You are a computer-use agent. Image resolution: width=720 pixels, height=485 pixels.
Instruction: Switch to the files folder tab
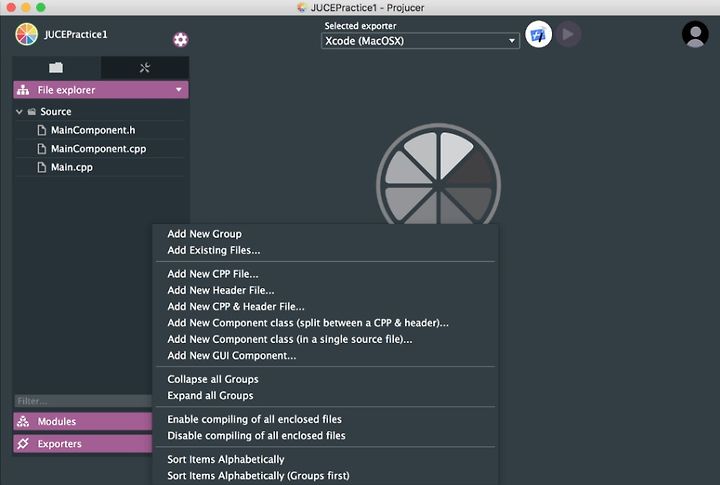coord(56,68)
